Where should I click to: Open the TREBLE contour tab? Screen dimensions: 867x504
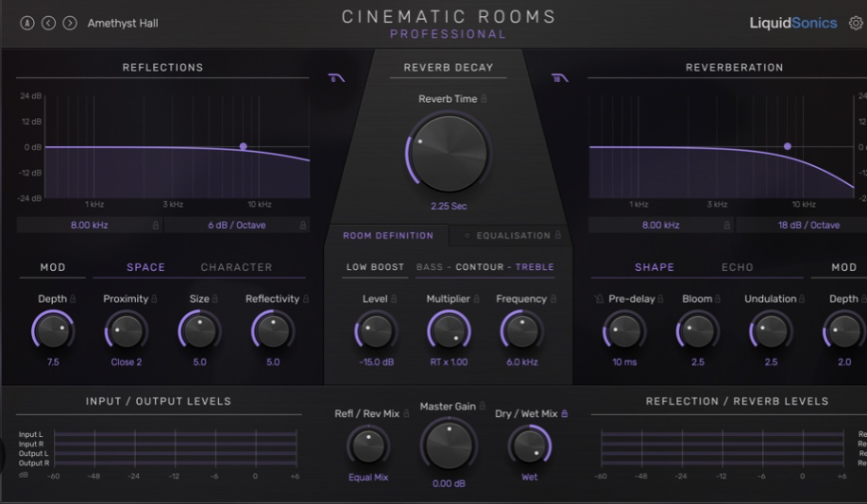point(535,267)
